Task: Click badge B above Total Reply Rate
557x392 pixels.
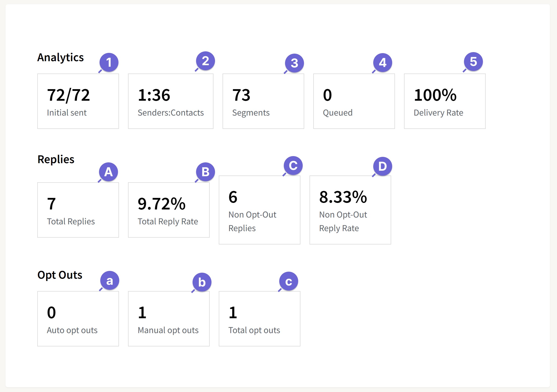Action: coord(205,172)
